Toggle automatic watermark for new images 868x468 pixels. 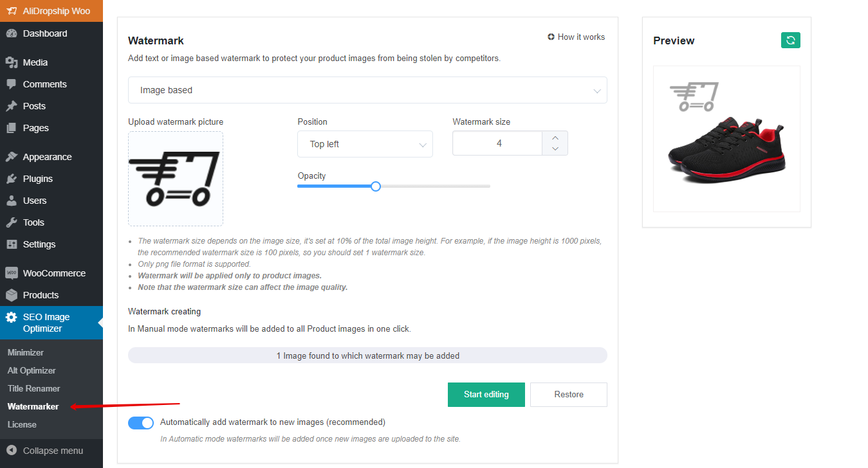(x=141, y=422)
